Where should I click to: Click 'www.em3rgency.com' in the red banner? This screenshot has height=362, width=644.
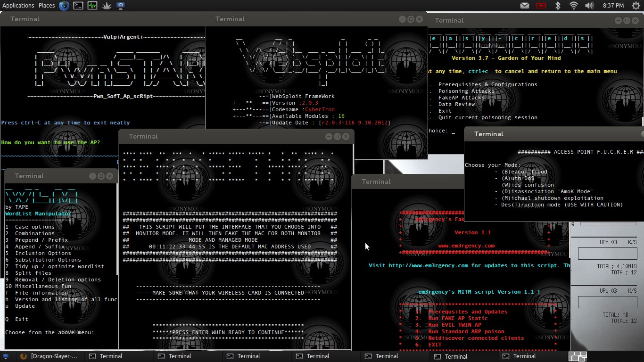coord(466,246)
